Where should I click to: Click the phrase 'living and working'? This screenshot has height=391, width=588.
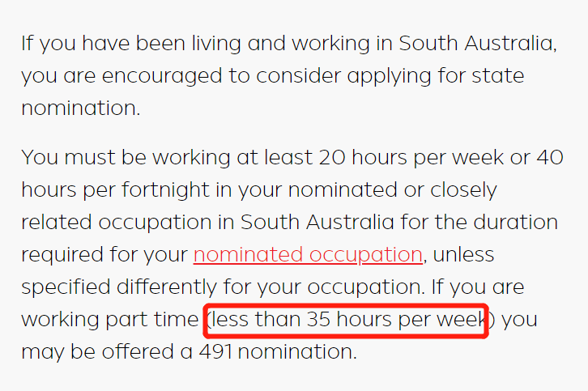(x=250, y=45)
